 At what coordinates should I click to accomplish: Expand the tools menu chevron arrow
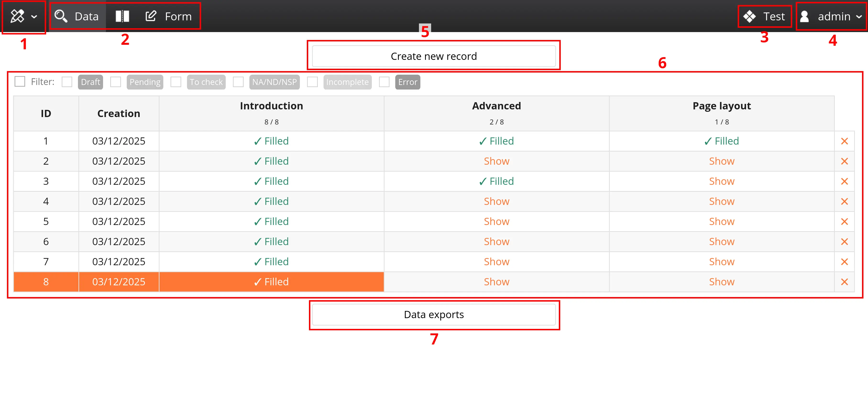coord(34,16)
